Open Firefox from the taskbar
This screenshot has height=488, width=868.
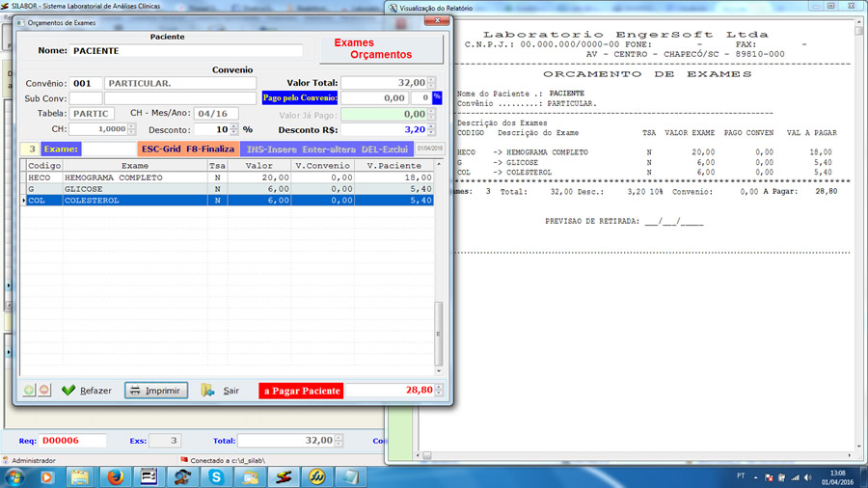point(115,476)
